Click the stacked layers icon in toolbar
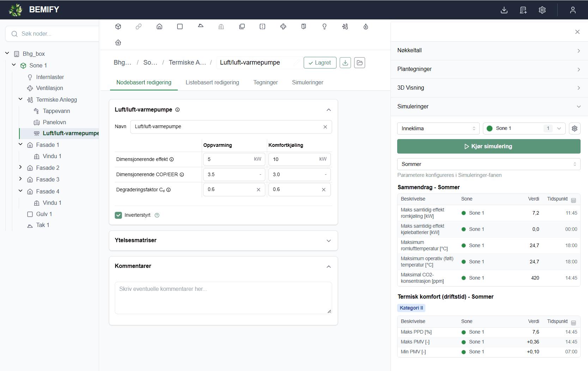The image size is (588, 371). (242, 26)
